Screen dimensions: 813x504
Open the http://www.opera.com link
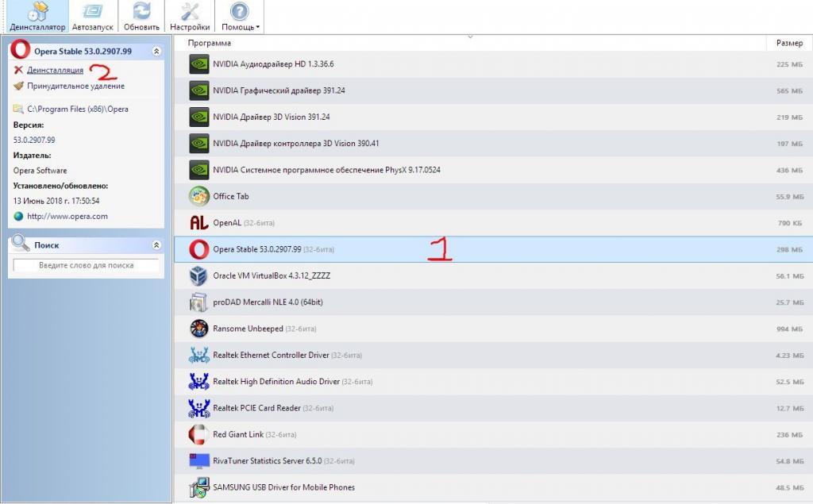pos(67,216)
